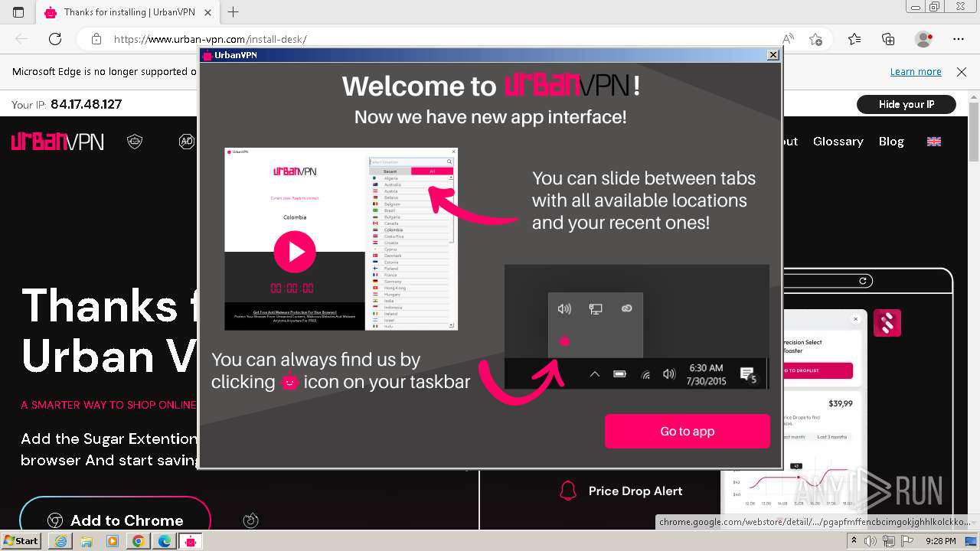This screenshot has width=980, height=551.
Task: Open the Blog menu item on website
Action: pos(891,142)
